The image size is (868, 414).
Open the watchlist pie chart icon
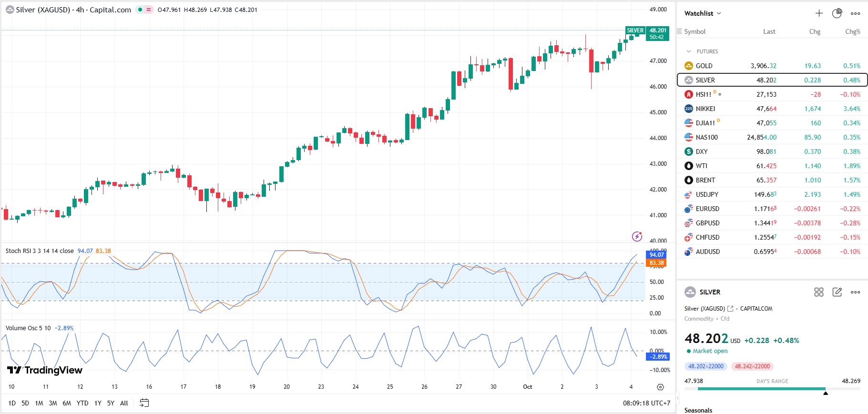tap(837, 13)
